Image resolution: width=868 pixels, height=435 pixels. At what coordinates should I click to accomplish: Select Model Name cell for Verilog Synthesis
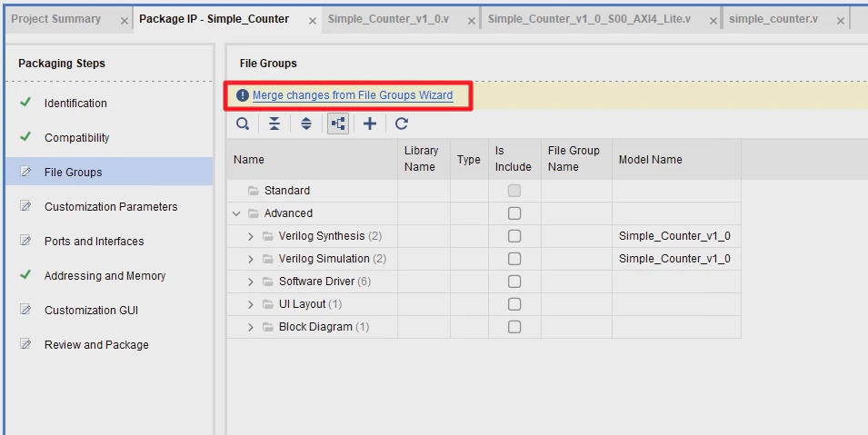[676, 236]
